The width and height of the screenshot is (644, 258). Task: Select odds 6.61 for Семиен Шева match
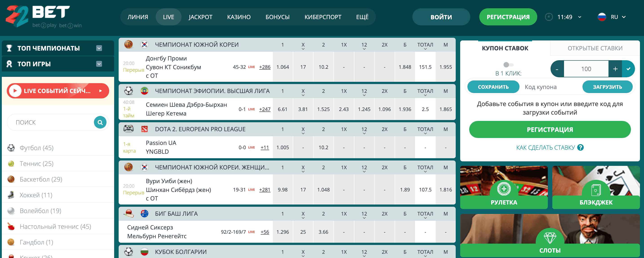click(282, 109)
